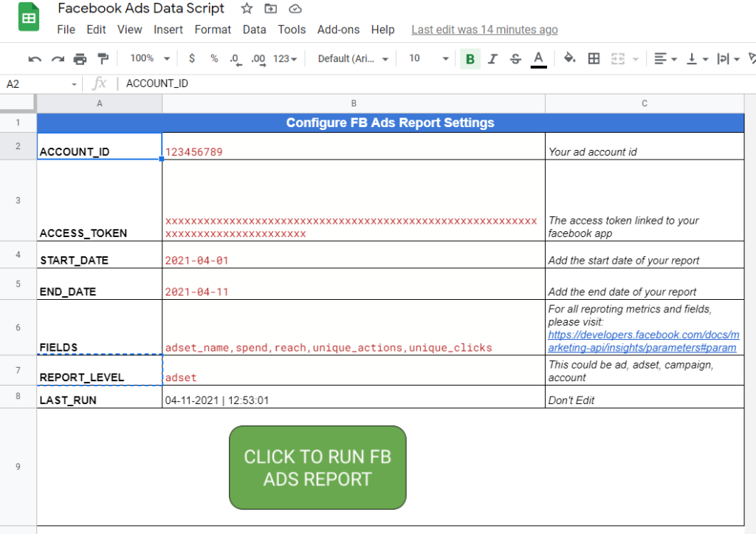Toggle bold formatting

[470, 59]
